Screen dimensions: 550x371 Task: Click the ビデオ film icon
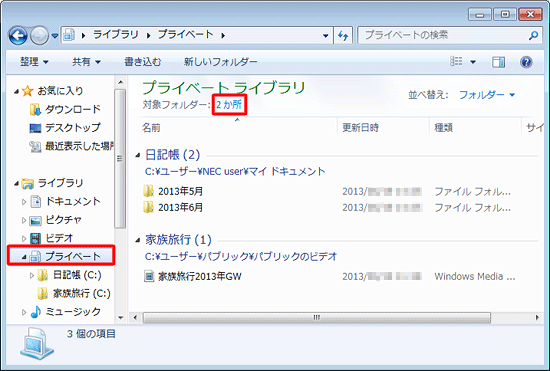(35, 238)
